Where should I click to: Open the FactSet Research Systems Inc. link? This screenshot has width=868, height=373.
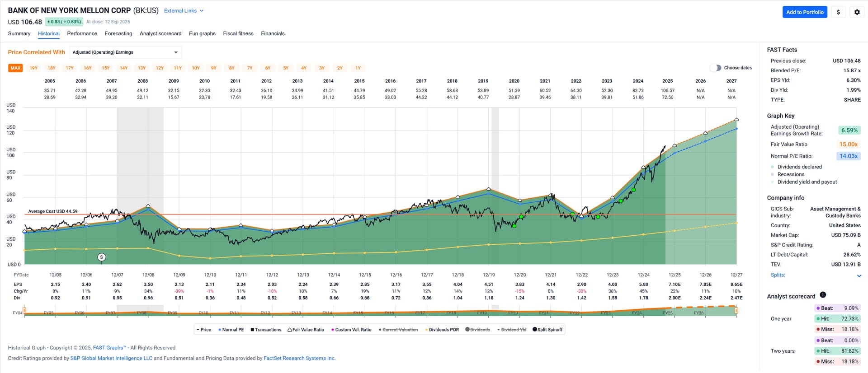point(299,358)
